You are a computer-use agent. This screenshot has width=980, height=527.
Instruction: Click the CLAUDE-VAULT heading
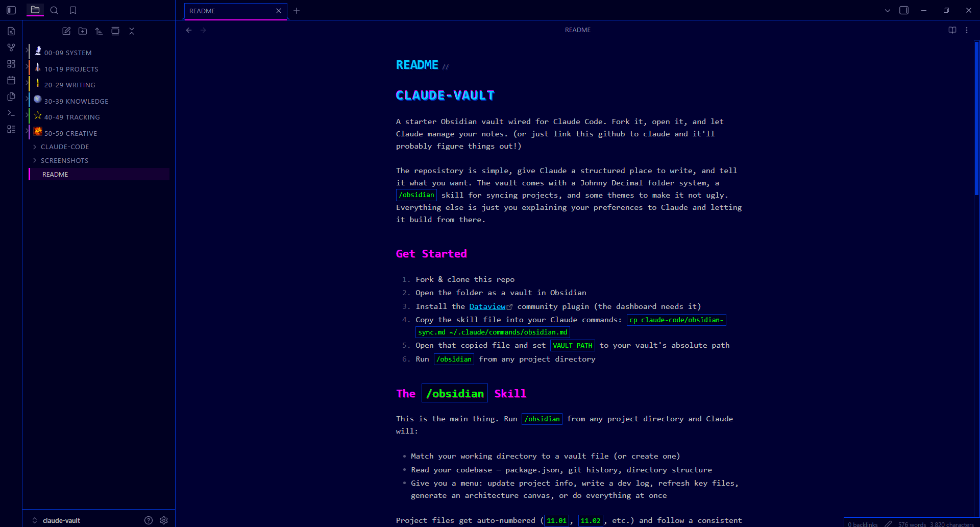tap(445, 95)
